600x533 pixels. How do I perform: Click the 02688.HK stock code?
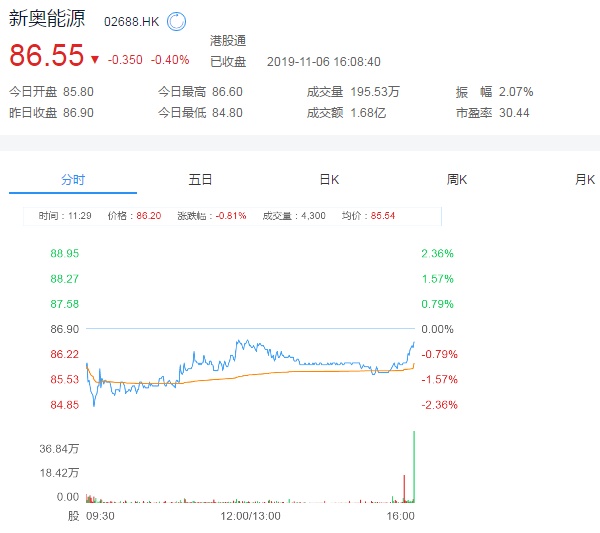tap(132, 21)
